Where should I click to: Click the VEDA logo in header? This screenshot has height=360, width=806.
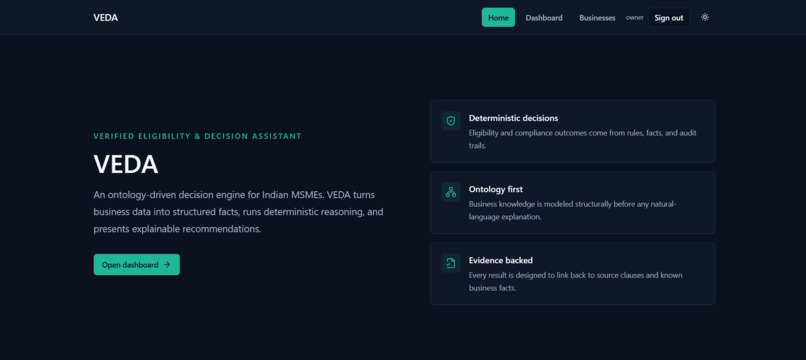click(105, 17)
